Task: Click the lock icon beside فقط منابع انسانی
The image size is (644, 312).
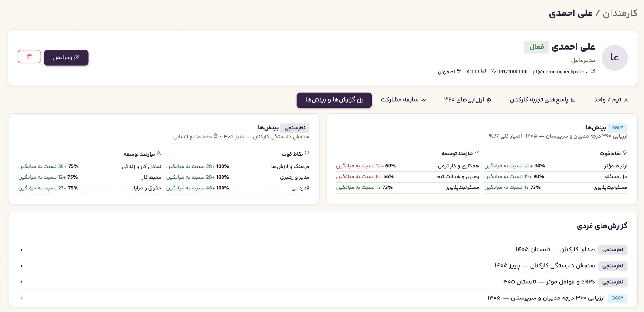Action: click(215, 136)
